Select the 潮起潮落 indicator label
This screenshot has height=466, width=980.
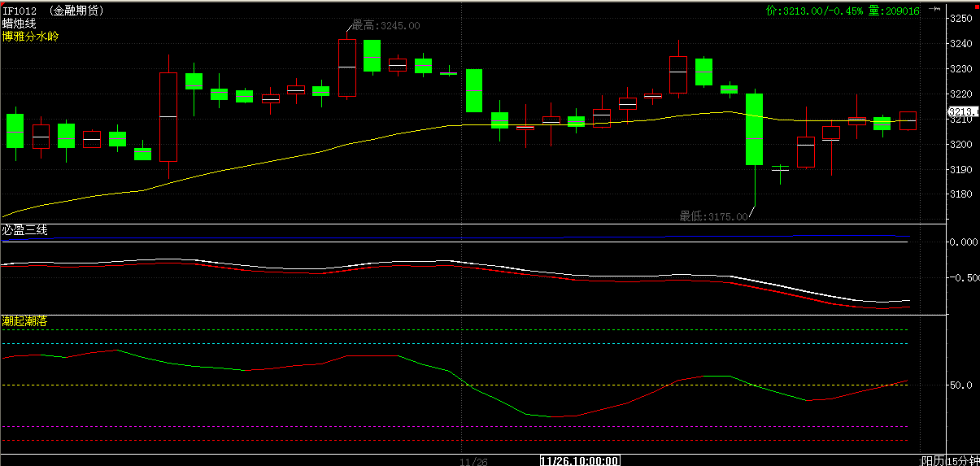[24, 321]
